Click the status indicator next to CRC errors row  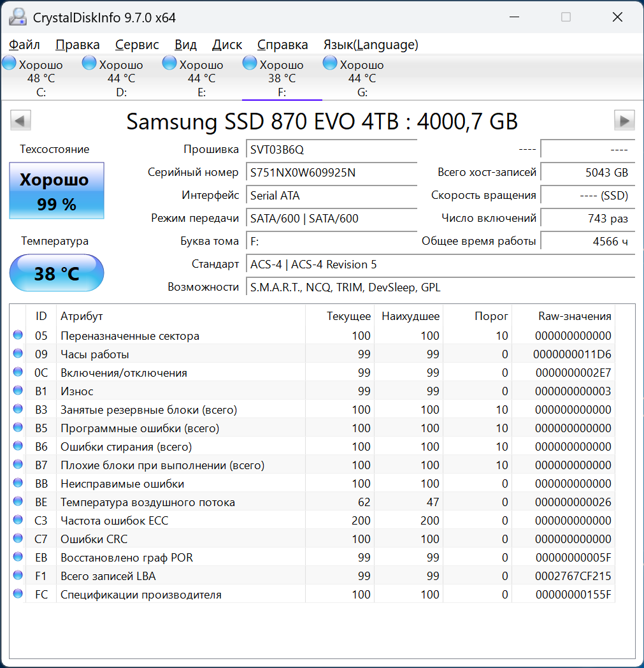[17, 539]
